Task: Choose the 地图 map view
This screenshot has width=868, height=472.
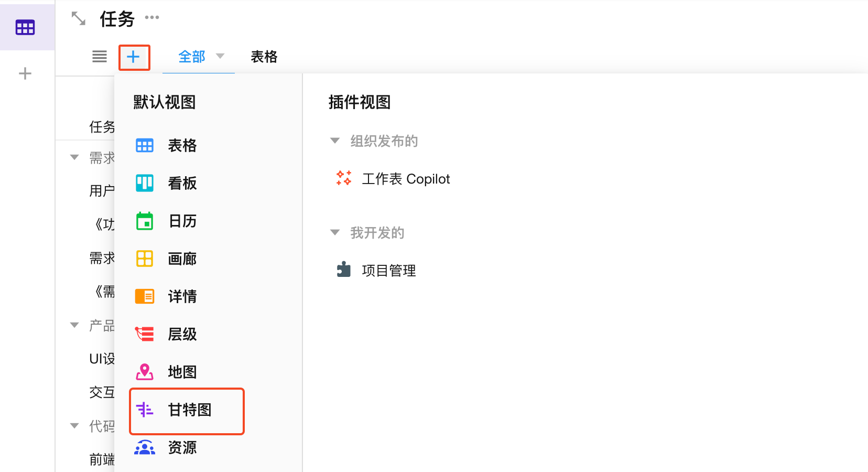Action: [181, 372]
